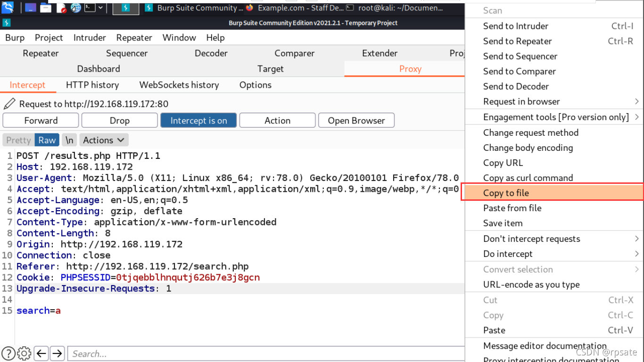The image size is (644, 362).
Task: Open the Project menu
Action: tap(49, 38)
